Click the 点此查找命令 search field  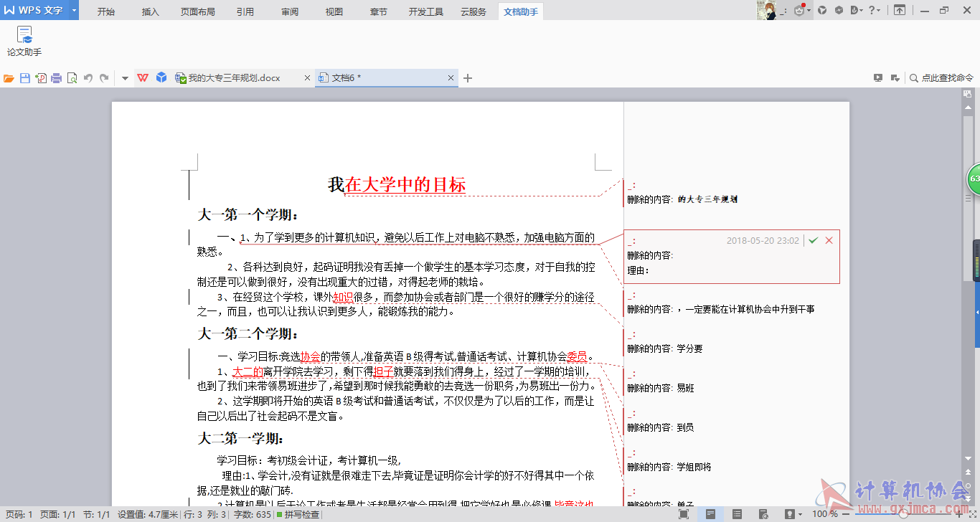click(x=941, y=78)
